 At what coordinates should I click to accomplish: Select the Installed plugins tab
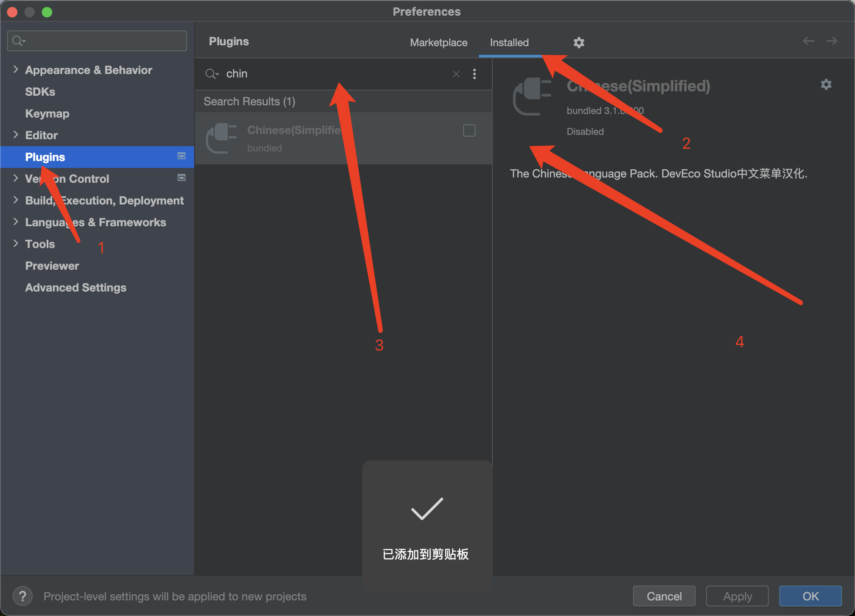[509, 43]
